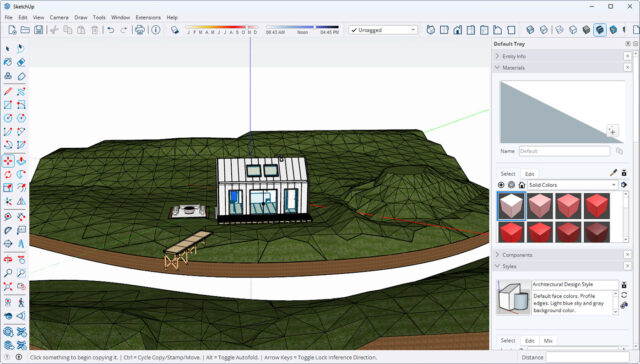This screenshot has width=640, height=364.
Task: Enable Shaded face style
Action: 587,30
